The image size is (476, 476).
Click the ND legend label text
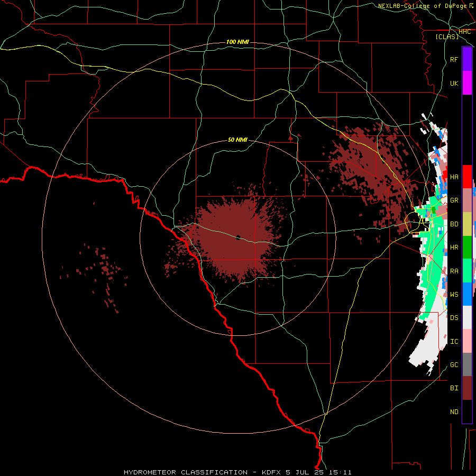point(454,411)
